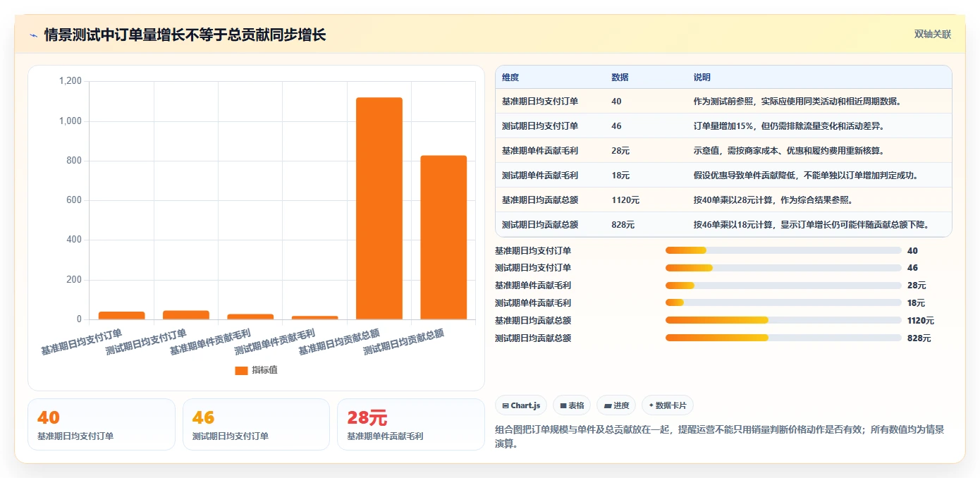
Task: Open the 40 基准期日均支付订单 data card
Action: (102, 424)
